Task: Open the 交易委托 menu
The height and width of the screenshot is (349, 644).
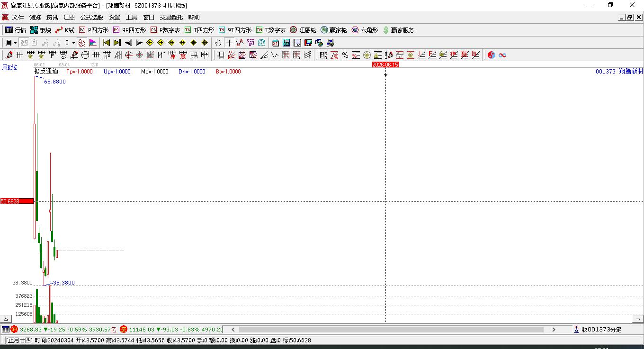Action: [x=171, y=18]
